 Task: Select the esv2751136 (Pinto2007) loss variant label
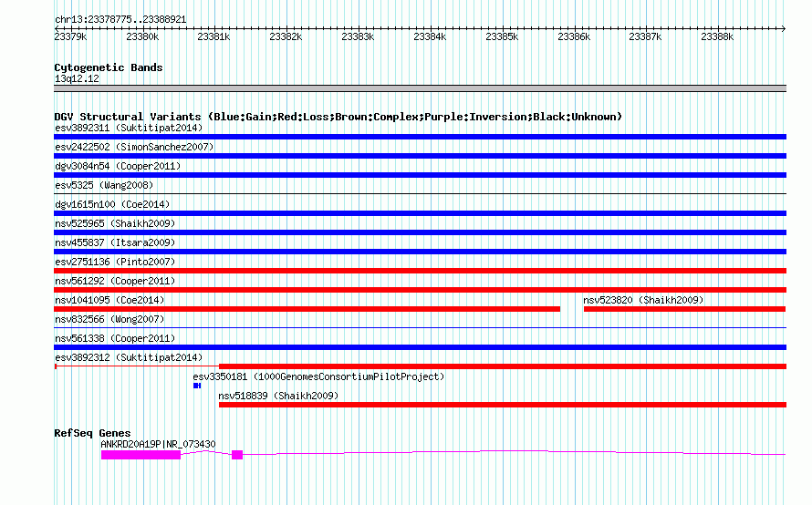(x=115, y=262)
